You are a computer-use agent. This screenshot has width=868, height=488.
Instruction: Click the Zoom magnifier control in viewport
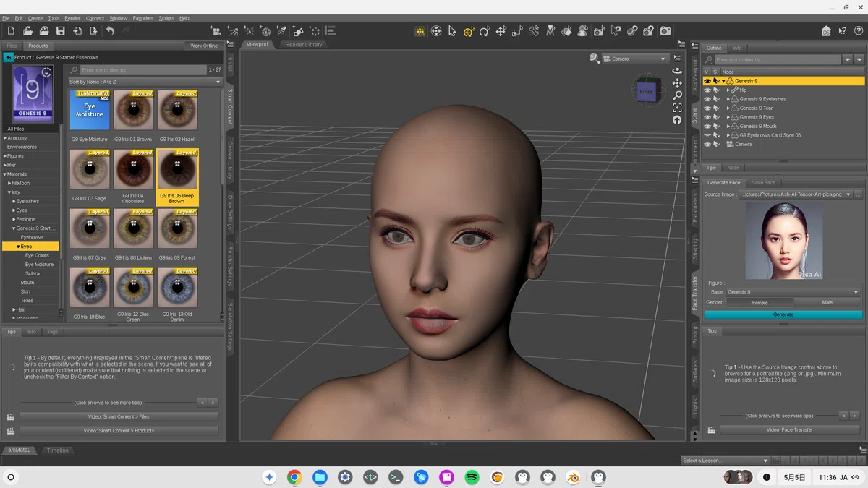point(677,95)
